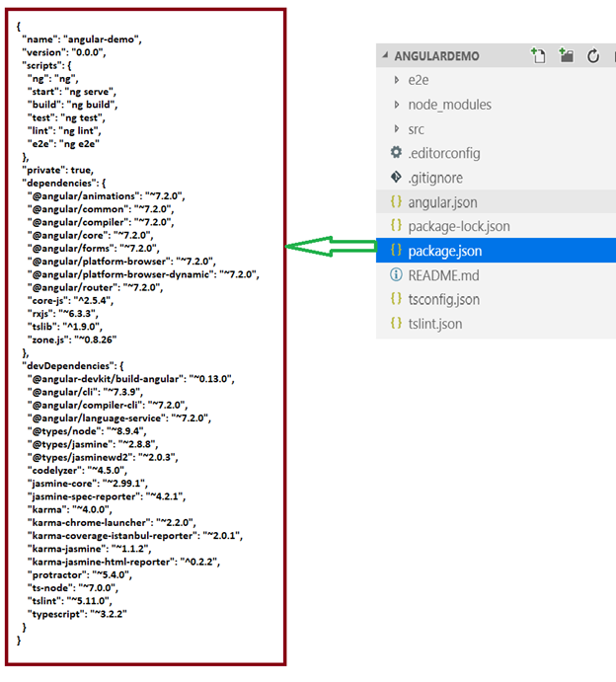Open the tslint.json file

pyautogui.click(x=435, y=324)
